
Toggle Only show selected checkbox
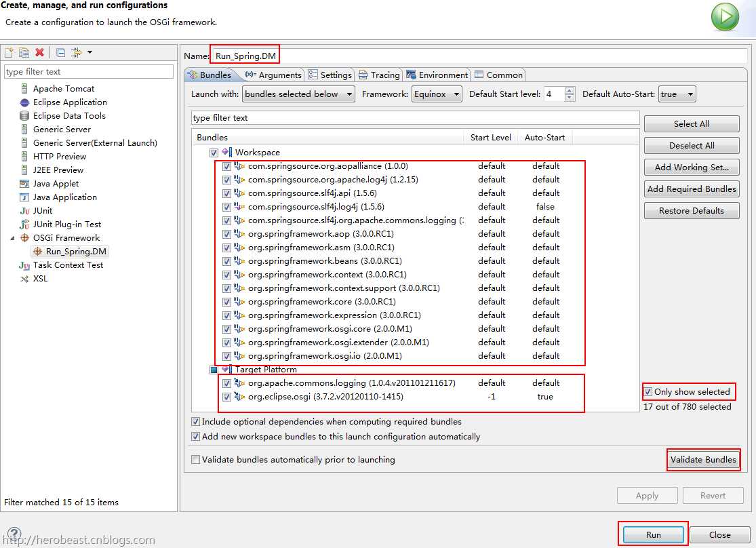[648, 392]
